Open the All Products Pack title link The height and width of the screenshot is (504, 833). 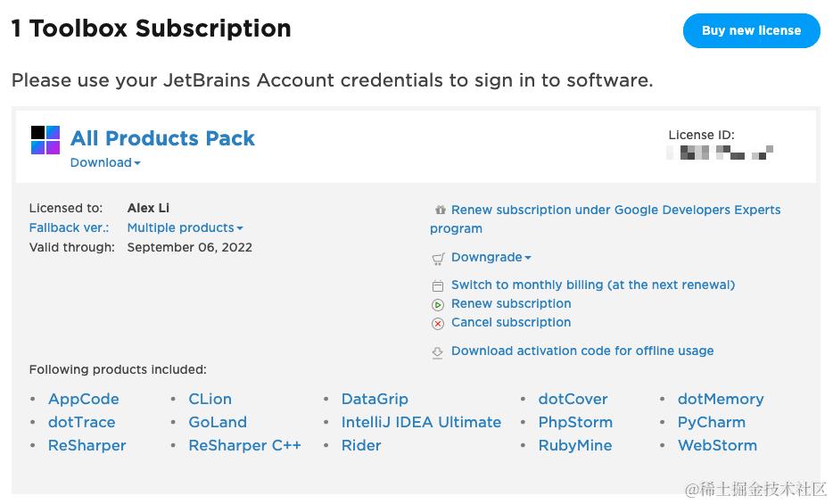[162, 138]
